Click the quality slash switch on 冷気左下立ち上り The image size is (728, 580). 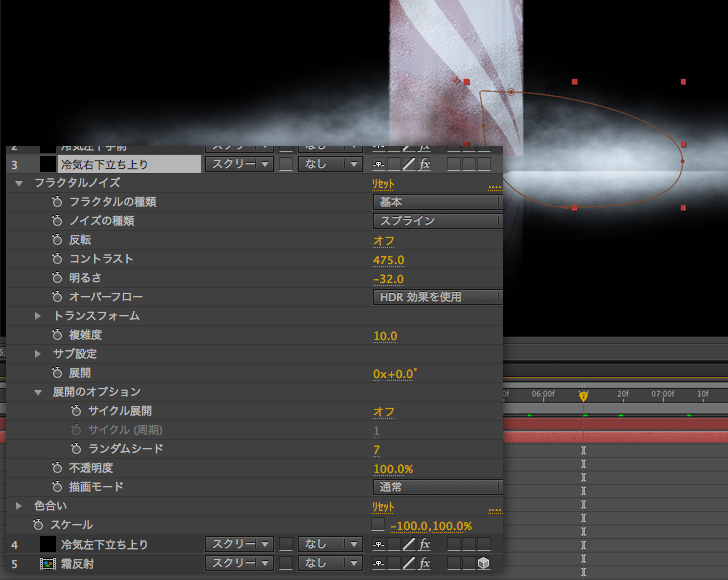408,545
